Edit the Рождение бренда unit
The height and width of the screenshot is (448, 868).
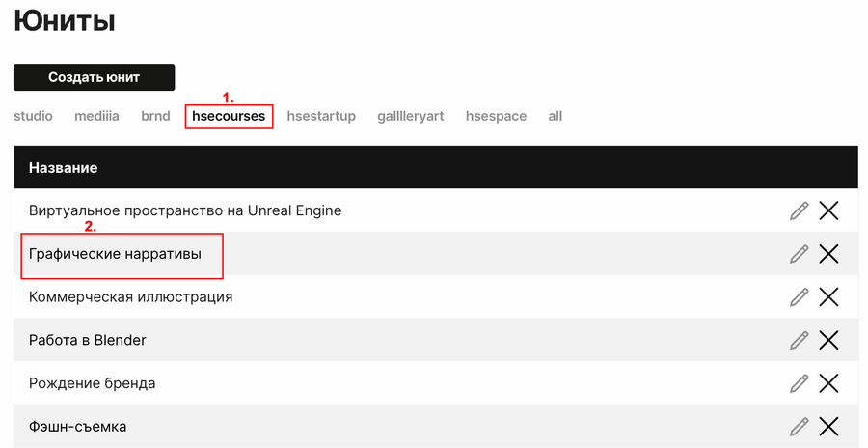tap(799, 383)
